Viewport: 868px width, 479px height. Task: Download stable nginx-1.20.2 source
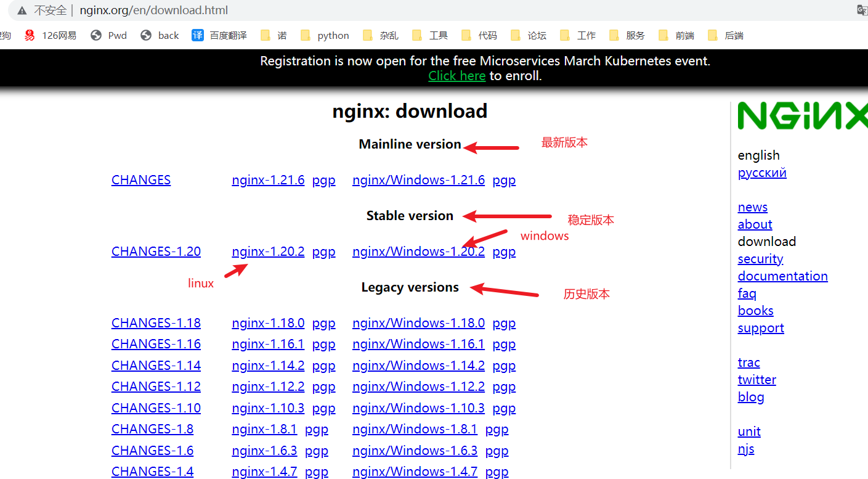tap(268, 252)
